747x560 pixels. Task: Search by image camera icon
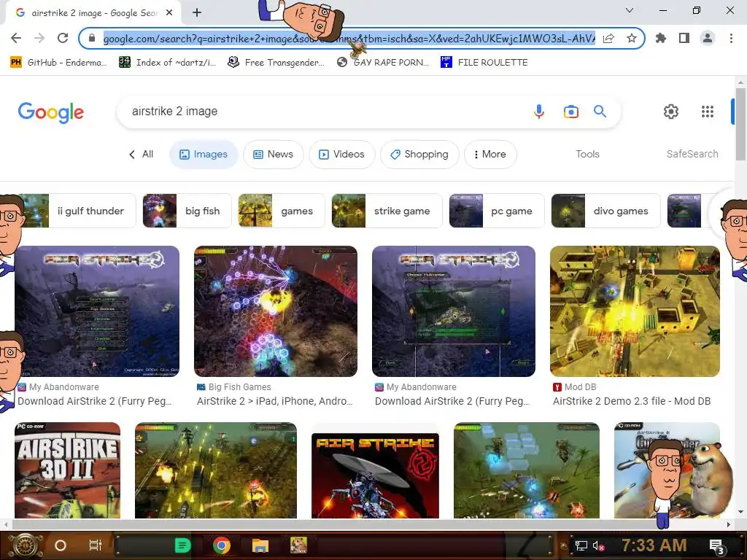click(x=570, y=112)
